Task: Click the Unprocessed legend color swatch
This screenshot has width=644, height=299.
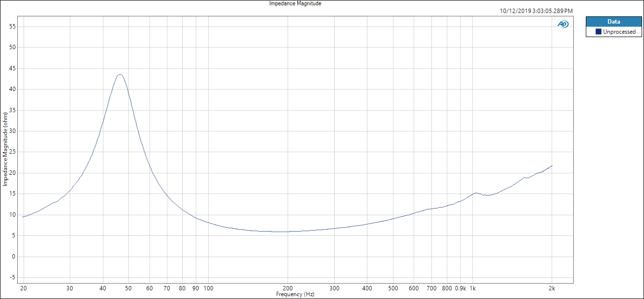Action: pos(598,32)
